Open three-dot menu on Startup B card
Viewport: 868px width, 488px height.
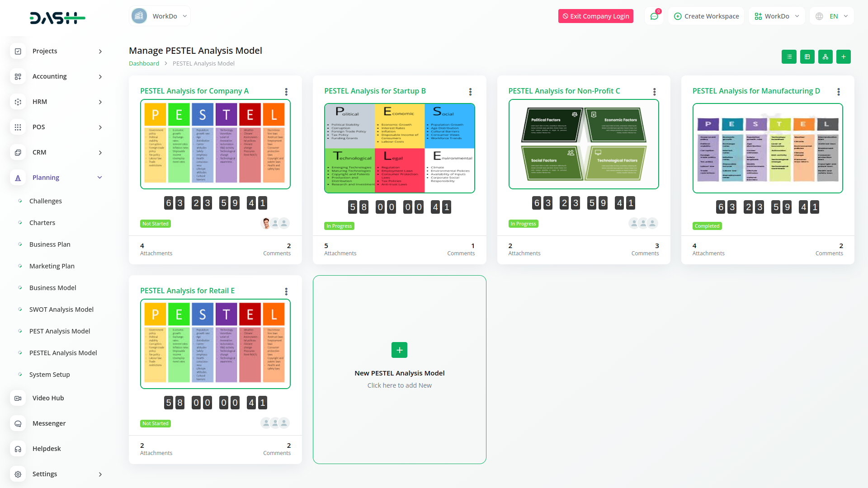(x=470, y=92)
